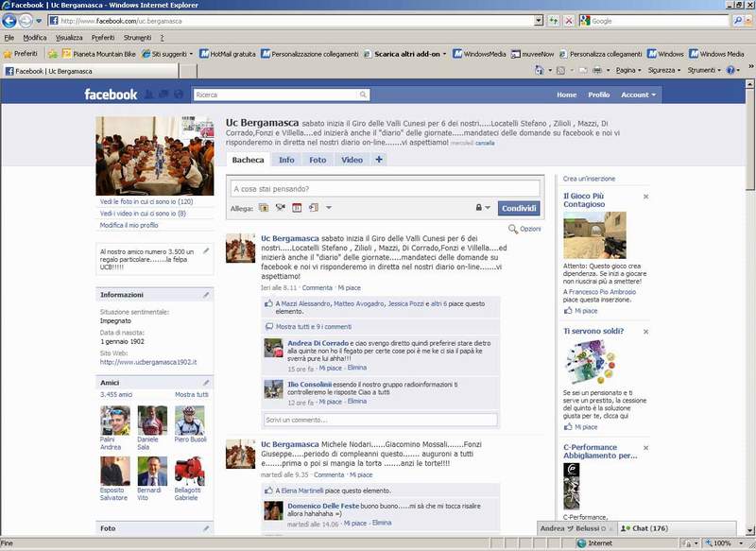Expand more attachment options arrow

tap(329, 208)
